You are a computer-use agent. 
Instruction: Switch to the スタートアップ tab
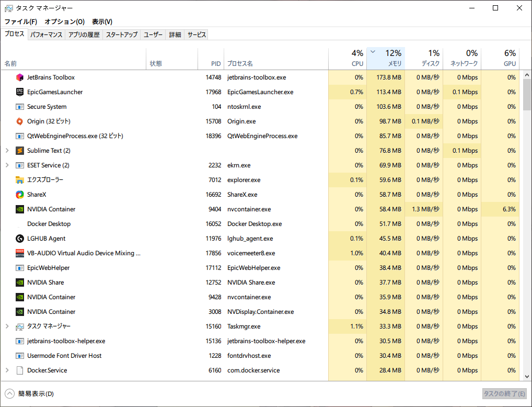point(121,35)
